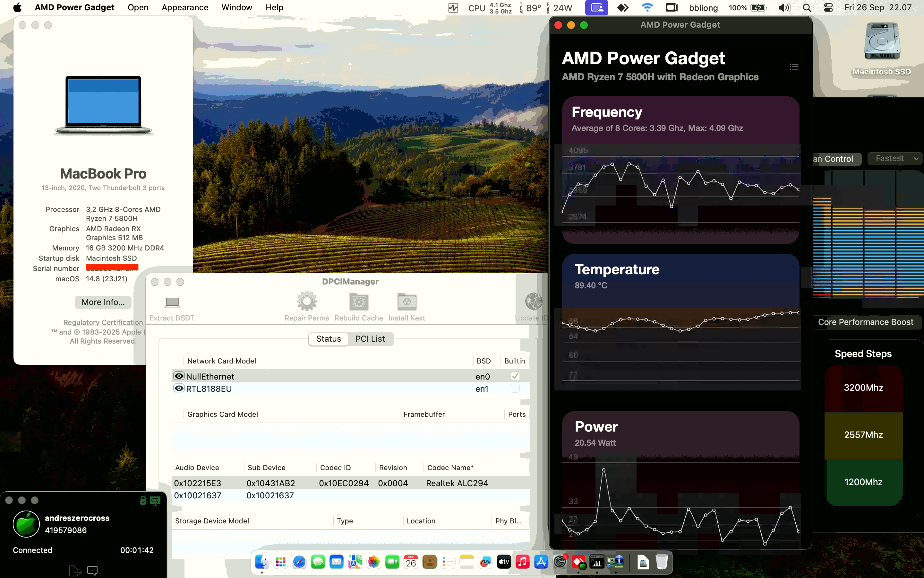Image resolution: width=924 pixels, height=578 pixels.
Task: Open the Wi-Fi menu bar item
Action: click(x=647, y=8)
